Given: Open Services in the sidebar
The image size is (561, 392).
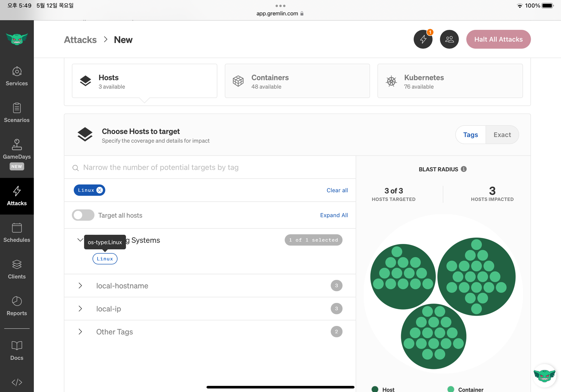Looking at the screenshot, I should 17,76.
